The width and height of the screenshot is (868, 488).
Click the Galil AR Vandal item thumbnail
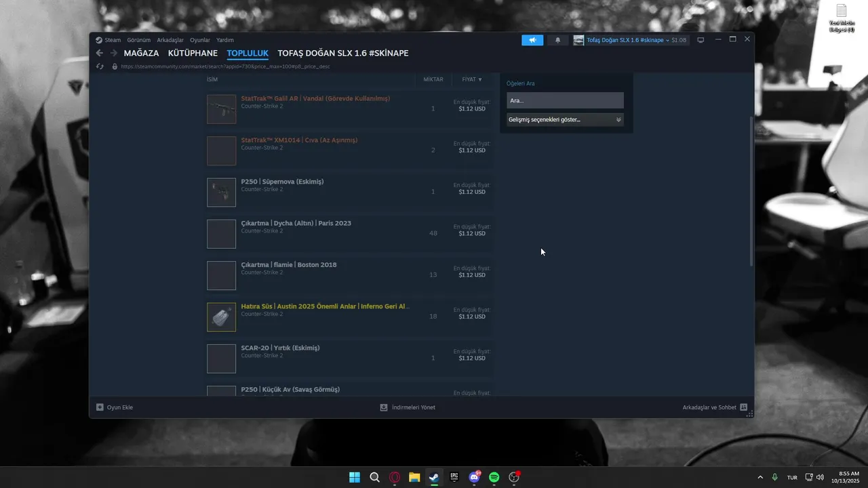[x=221, y=109]
